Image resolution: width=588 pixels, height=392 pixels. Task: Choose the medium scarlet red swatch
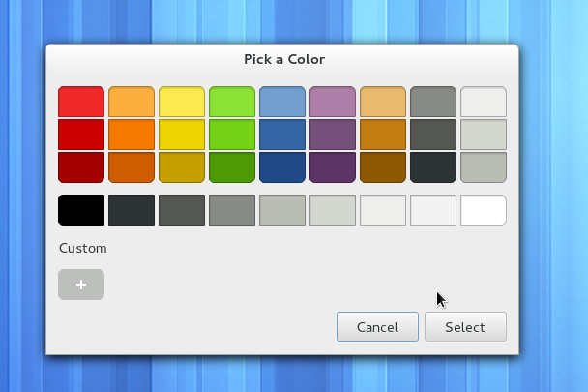(x=81, y=135)
